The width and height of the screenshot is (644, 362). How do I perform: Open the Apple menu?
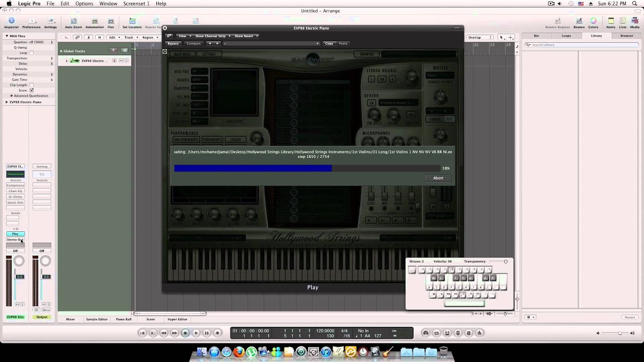[x=9, y=4]
